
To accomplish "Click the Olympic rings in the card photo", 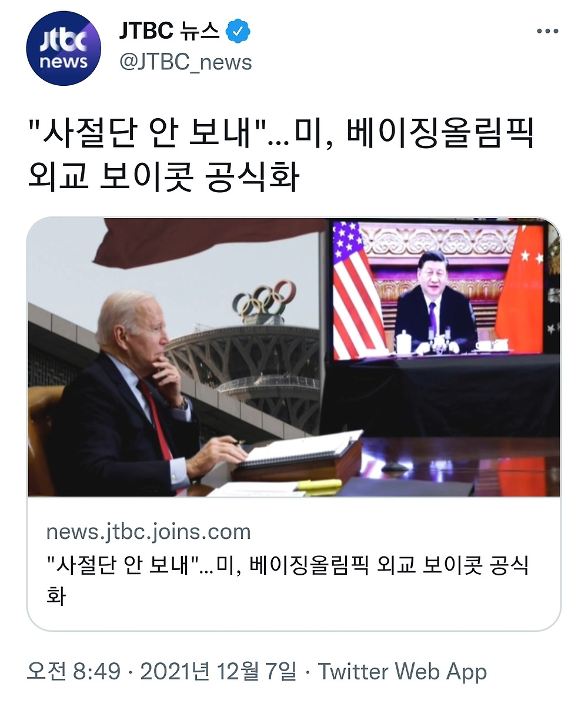I will (x=265, y=299).
